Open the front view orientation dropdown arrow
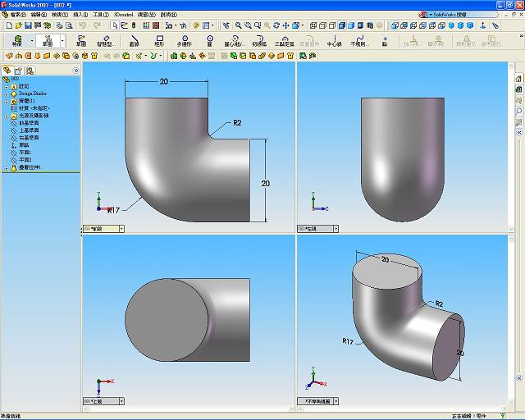The width and height of the screenshot is (525, 420). [x=122, y=229]
